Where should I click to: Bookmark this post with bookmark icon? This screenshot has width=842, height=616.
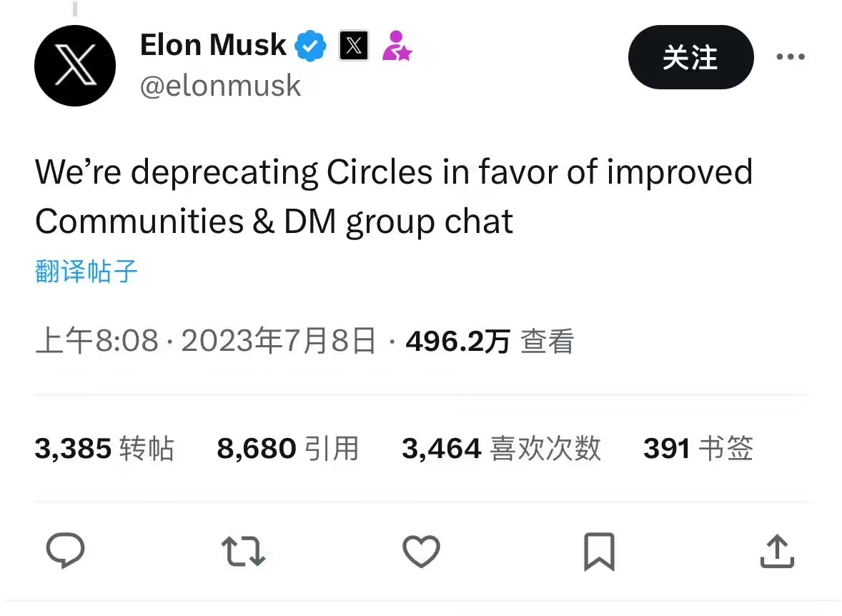coord(599,552)
